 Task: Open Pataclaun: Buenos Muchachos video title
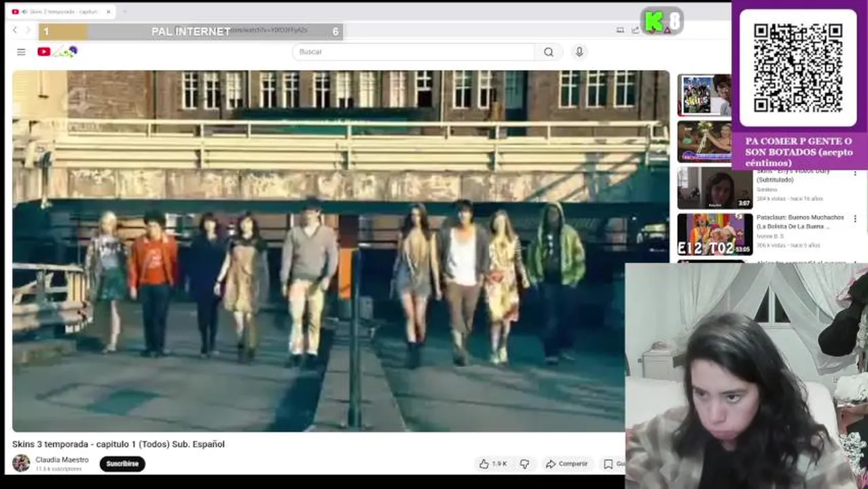pos(800,221)
